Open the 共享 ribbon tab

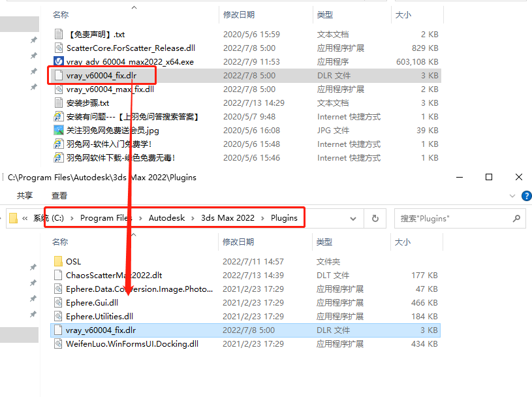[x=25, y=195]
